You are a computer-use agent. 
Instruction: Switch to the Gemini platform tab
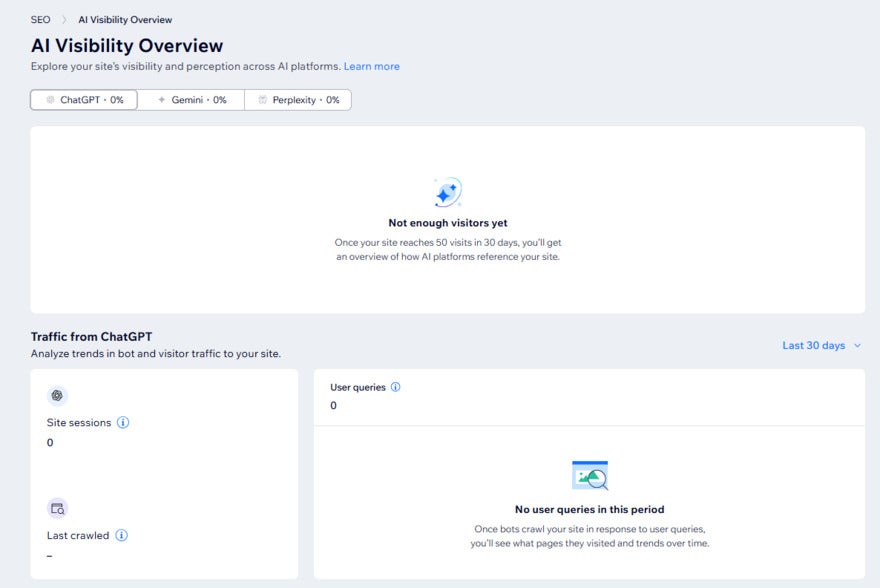191,100
